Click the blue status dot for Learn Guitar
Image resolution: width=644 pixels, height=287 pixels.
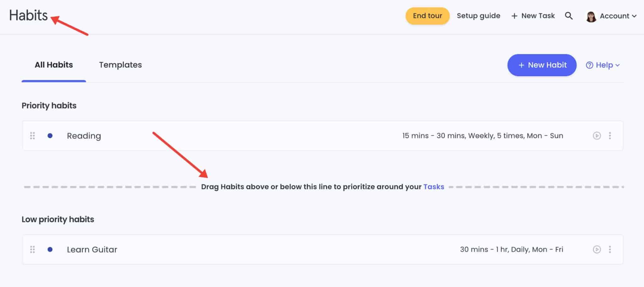[50, 249]
